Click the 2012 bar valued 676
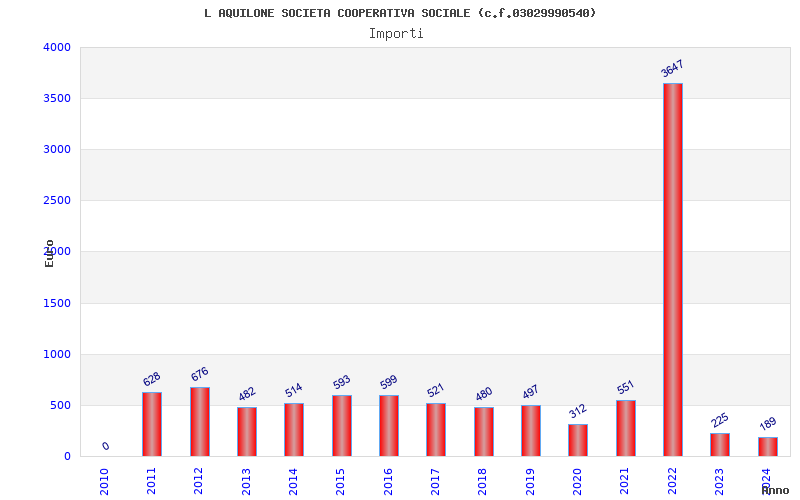 coord(199,421)
